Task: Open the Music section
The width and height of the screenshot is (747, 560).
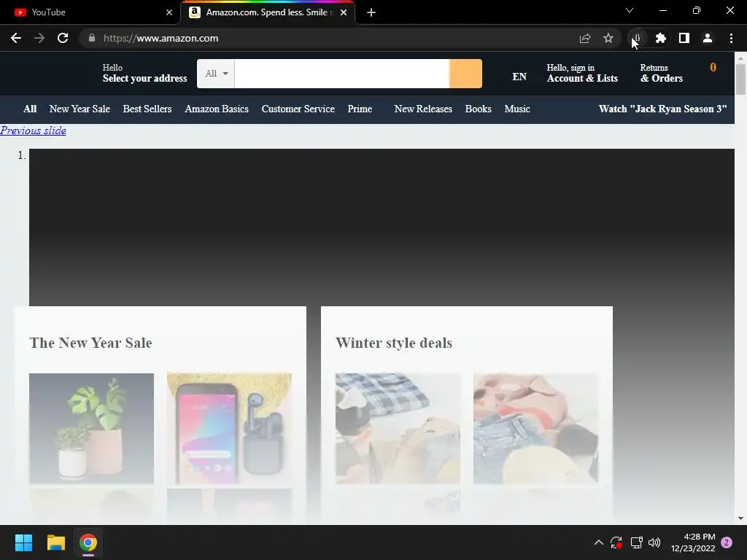Action: (517, 109)
